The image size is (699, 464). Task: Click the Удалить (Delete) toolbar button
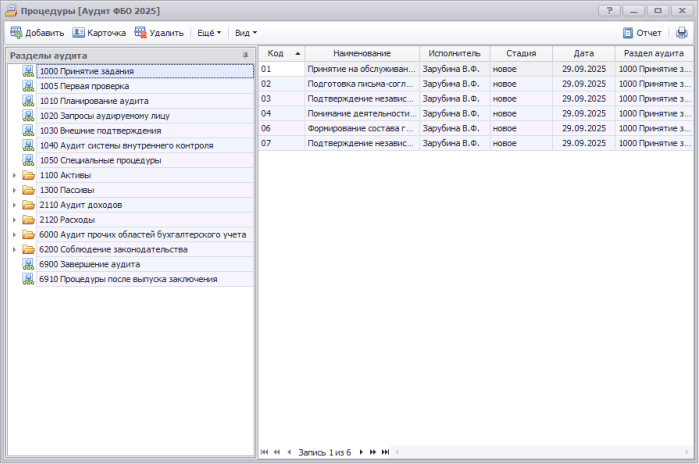click(x=159, y=33)
